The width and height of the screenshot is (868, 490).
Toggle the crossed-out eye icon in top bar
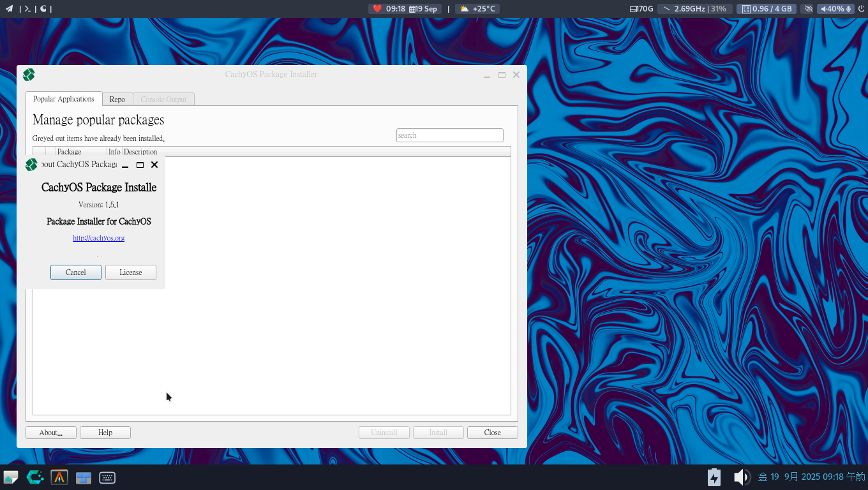(809, 9)
